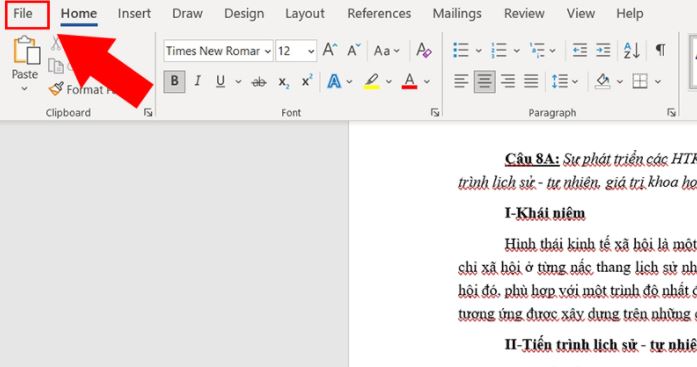Go to the Design tab
Viewport: 697px width, 367px height.
[244, 14]
